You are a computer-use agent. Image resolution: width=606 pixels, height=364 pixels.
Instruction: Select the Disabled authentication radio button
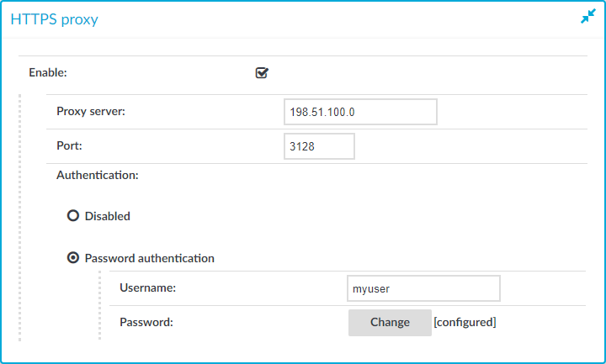tap(73, 215)
